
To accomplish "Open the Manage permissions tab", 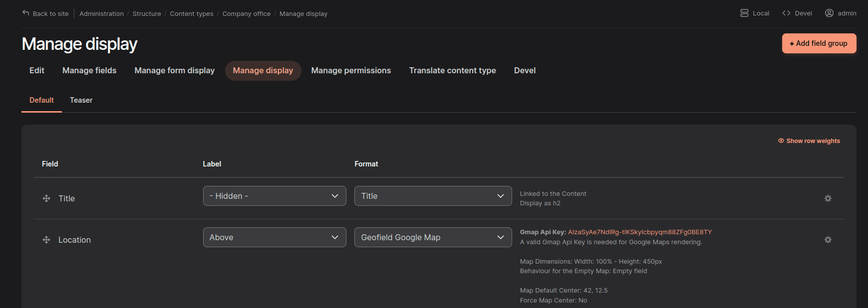I will pyautogui.click(x=351, y=71).
